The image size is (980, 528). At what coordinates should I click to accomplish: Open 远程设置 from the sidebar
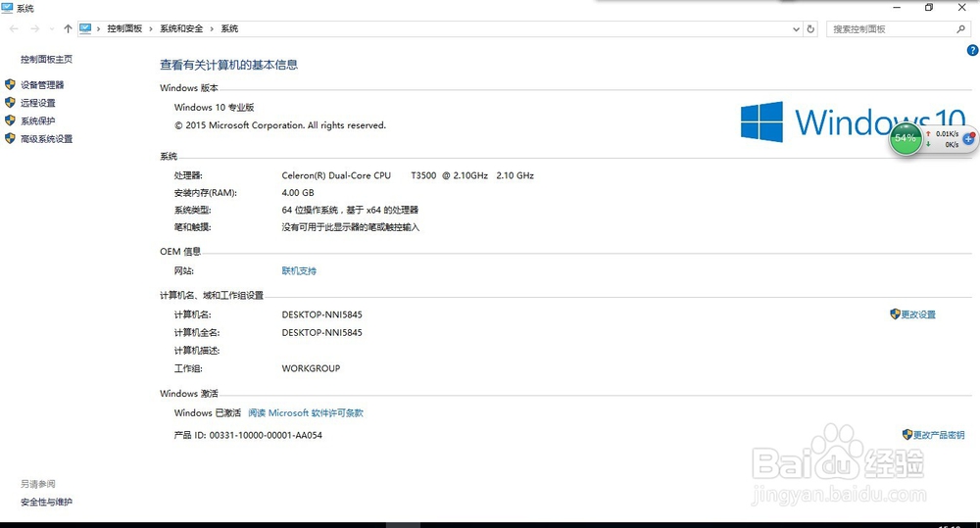click(x=37, y=103)
